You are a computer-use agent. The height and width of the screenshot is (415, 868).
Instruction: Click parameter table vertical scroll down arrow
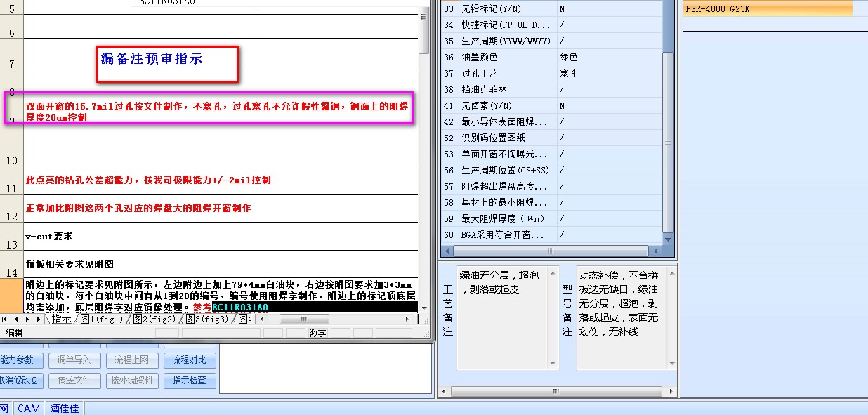pos(669,239)
